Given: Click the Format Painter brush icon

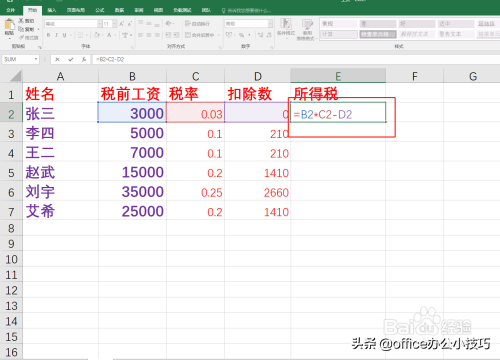Looking at the screenshot, I should pos(21,38).
